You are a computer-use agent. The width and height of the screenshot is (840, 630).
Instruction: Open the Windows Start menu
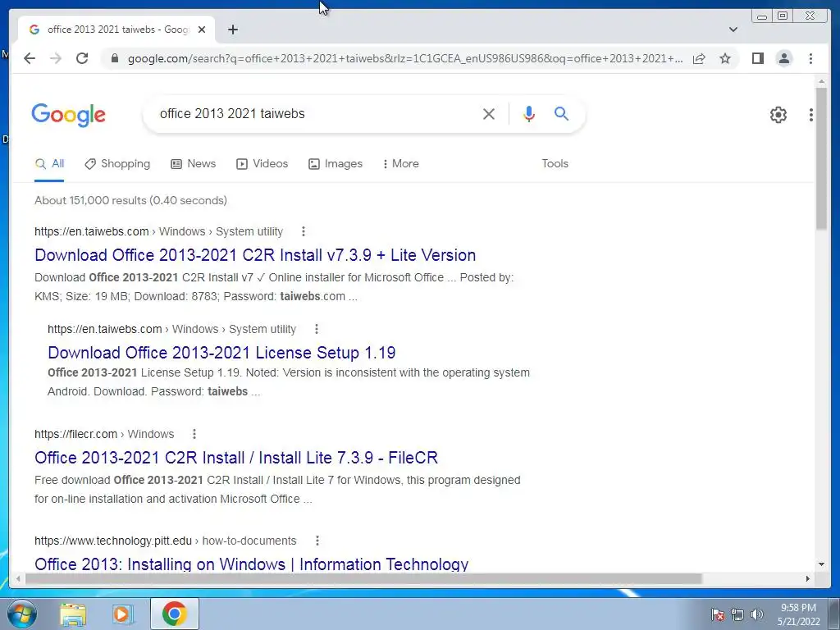point(22,614)
